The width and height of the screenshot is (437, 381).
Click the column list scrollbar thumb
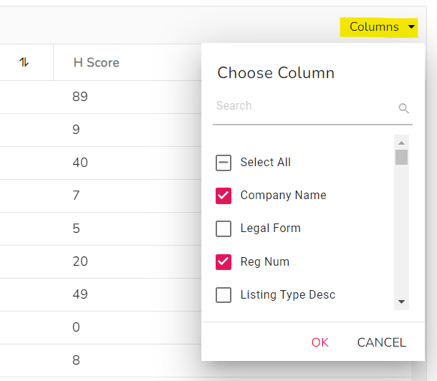click(402, 157)
